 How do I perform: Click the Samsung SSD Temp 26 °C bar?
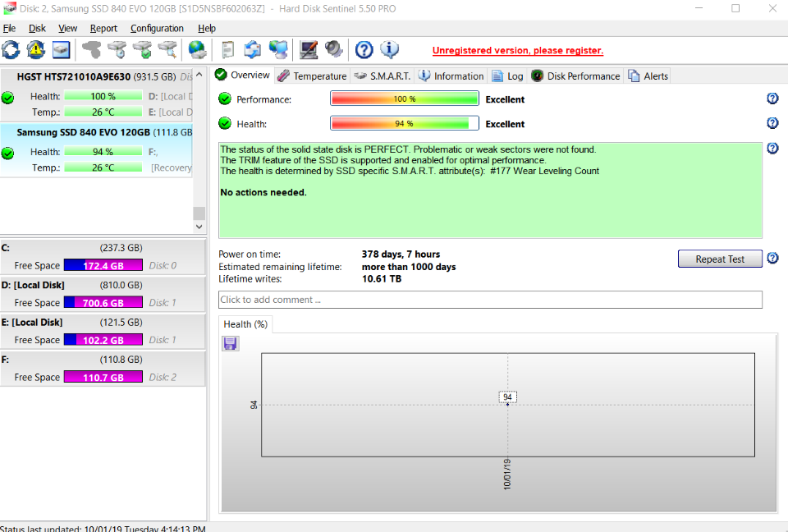(x=103, y=167)
